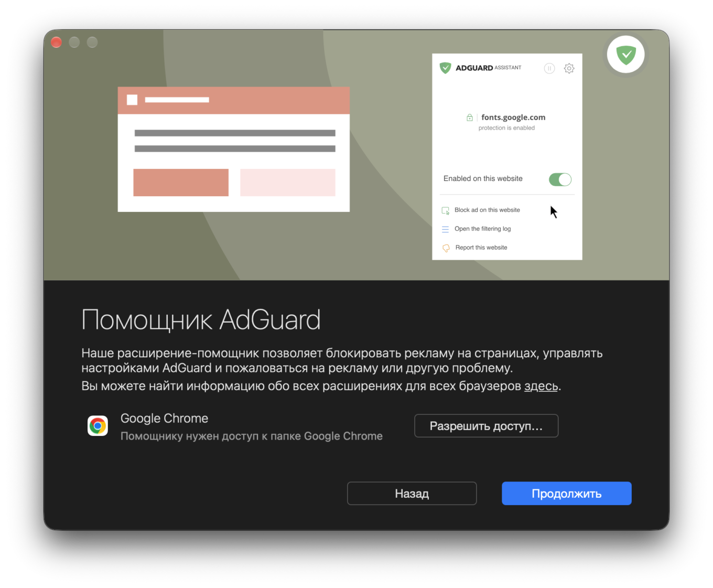The height and width of the screenshot is (588, 713).
Task: Click the Report this website thumbs-down icon
Action: pyautogui.click(x=446, y=248)
